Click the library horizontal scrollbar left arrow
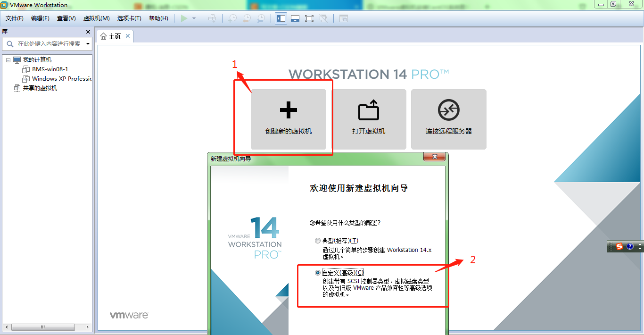This screenshot has width=644, height=335. pos(7,327)
